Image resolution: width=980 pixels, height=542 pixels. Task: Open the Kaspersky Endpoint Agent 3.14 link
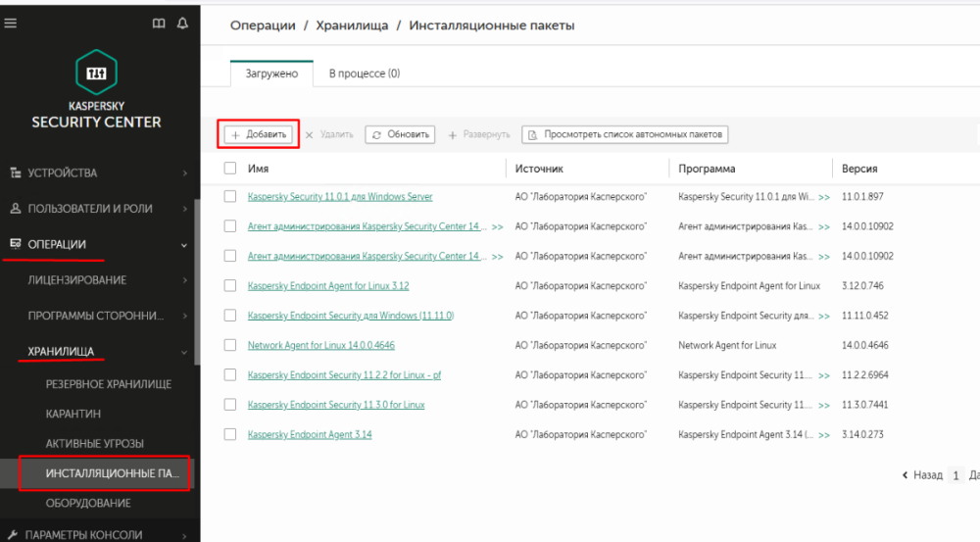pyautogui.click(x=310, y=434)
